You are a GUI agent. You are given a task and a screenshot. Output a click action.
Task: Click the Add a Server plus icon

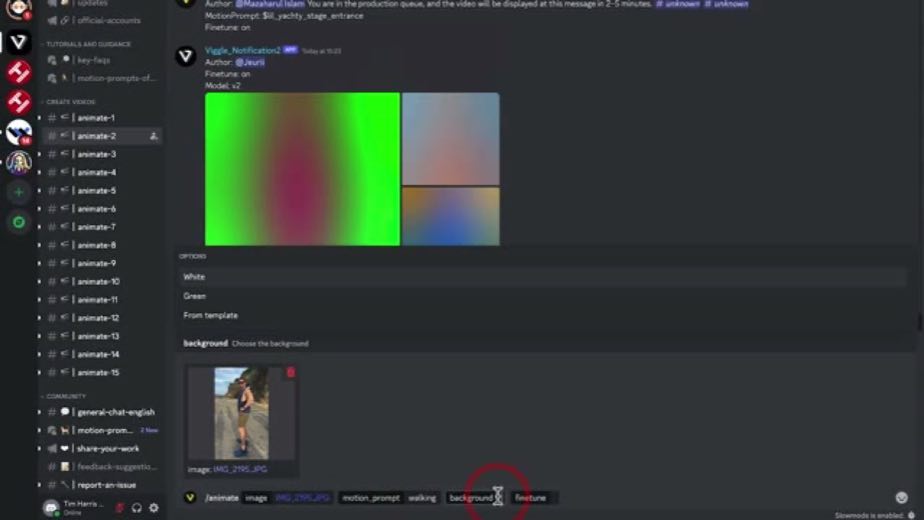click(18, 192)
